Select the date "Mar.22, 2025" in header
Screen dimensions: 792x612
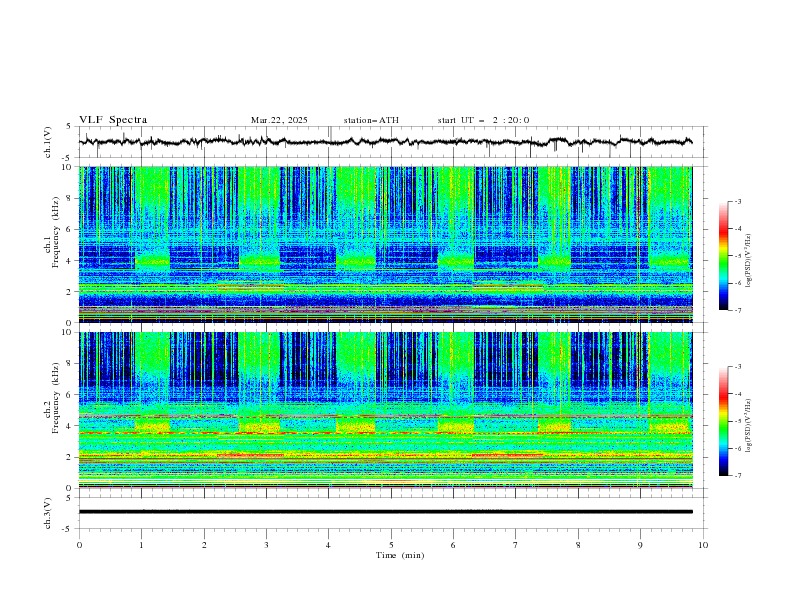[279, 120]
